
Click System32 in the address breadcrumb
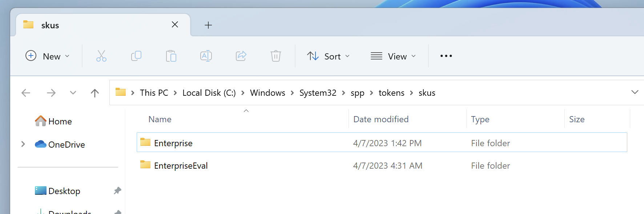click(x=318, y=93)
